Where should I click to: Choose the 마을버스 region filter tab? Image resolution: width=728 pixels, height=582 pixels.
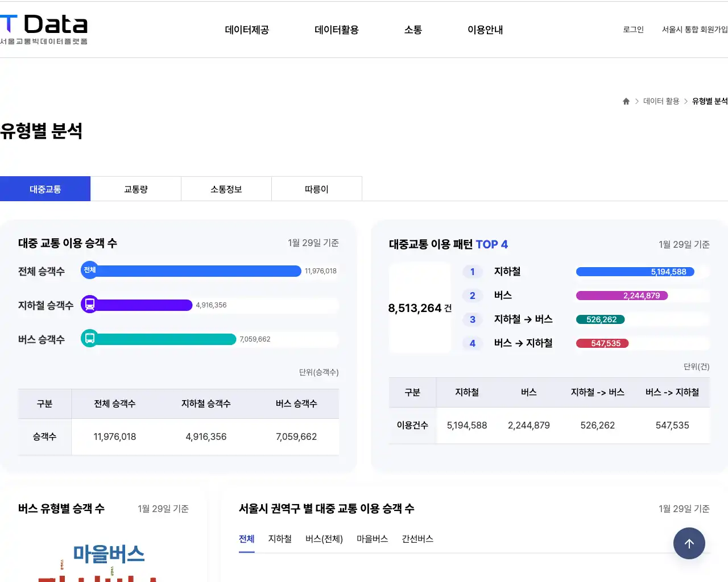372,539
